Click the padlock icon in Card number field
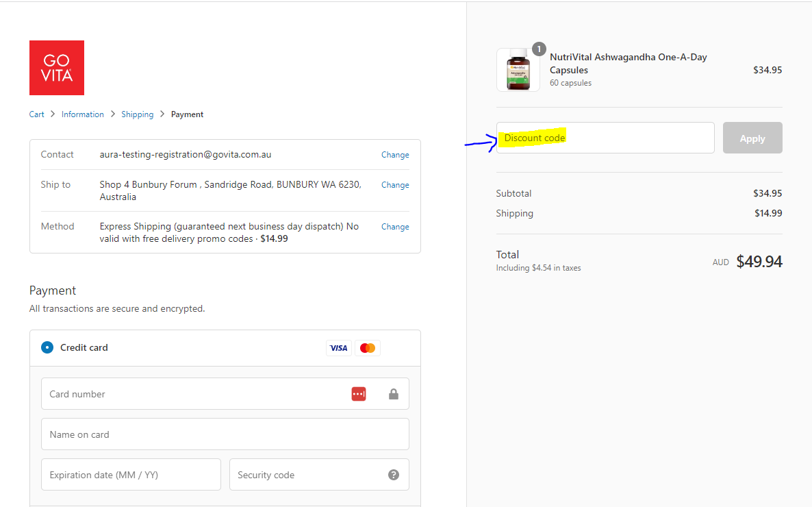The image size is (812, 507). [394, 394]
